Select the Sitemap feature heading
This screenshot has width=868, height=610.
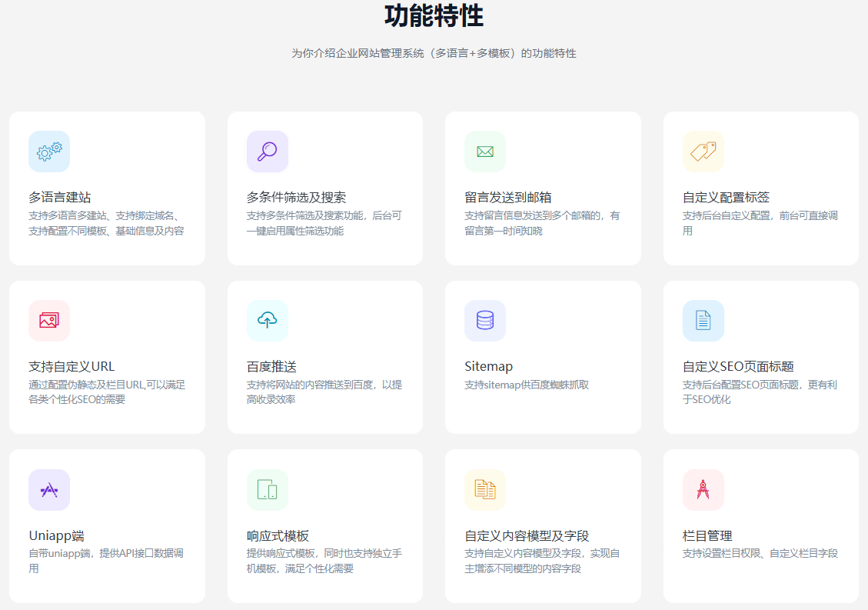tap(488, 367)
